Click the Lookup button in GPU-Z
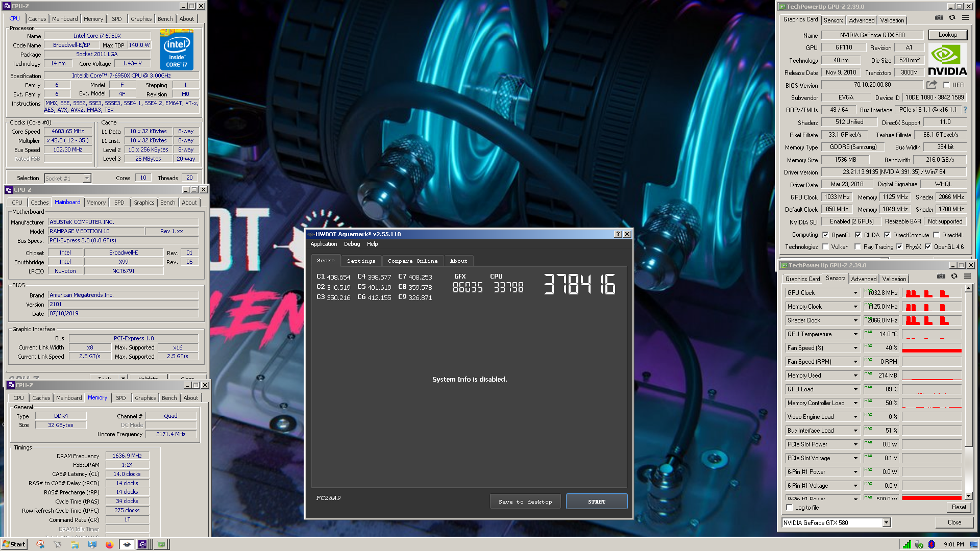Screen dimensions: 980x551 pos(947,35)
